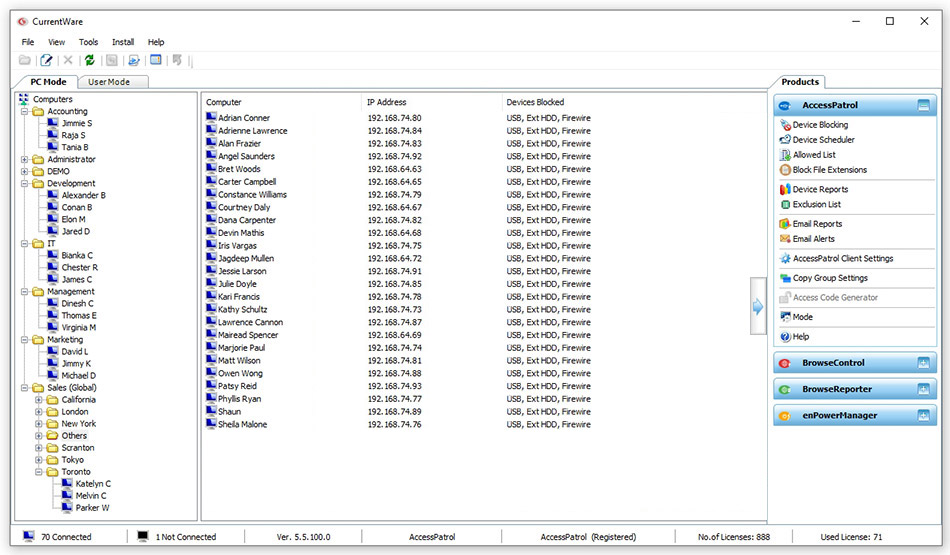The image size is (950, 555).
Task: Expand the BrowseControl product panel
Action: click(923, 363)
